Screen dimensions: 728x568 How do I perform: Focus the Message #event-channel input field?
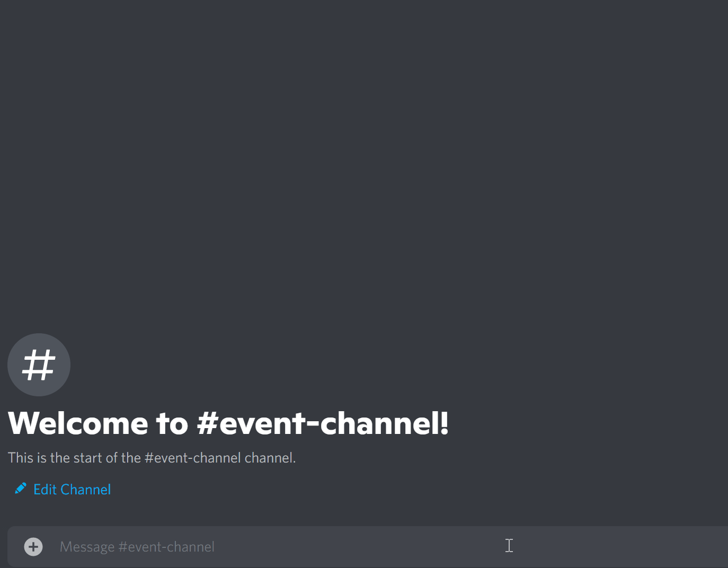click(368, 547)
